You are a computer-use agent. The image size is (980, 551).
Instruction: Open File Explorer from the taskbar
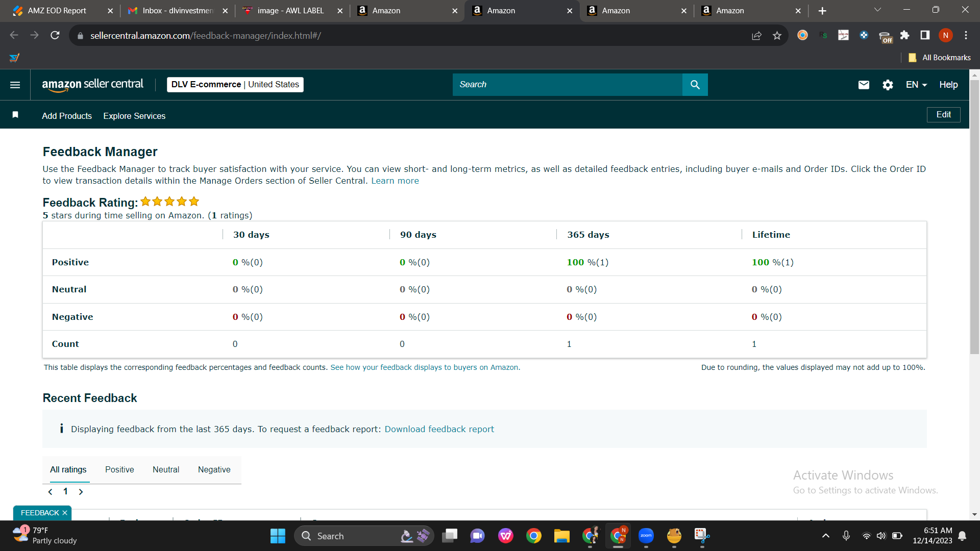coord(561,536)
